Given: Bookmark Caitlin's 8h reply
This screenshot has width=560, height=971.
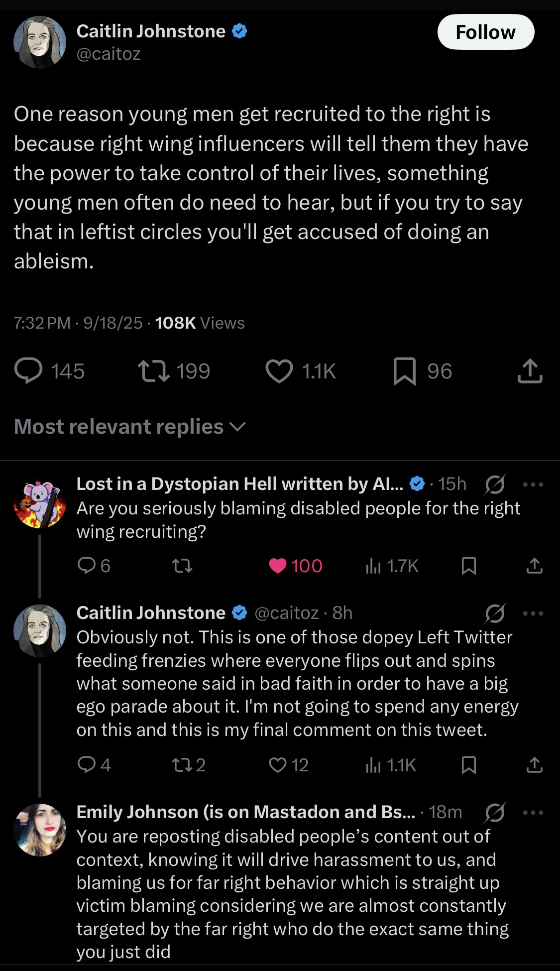Looking at the screenshot, I should pos(468,765).
